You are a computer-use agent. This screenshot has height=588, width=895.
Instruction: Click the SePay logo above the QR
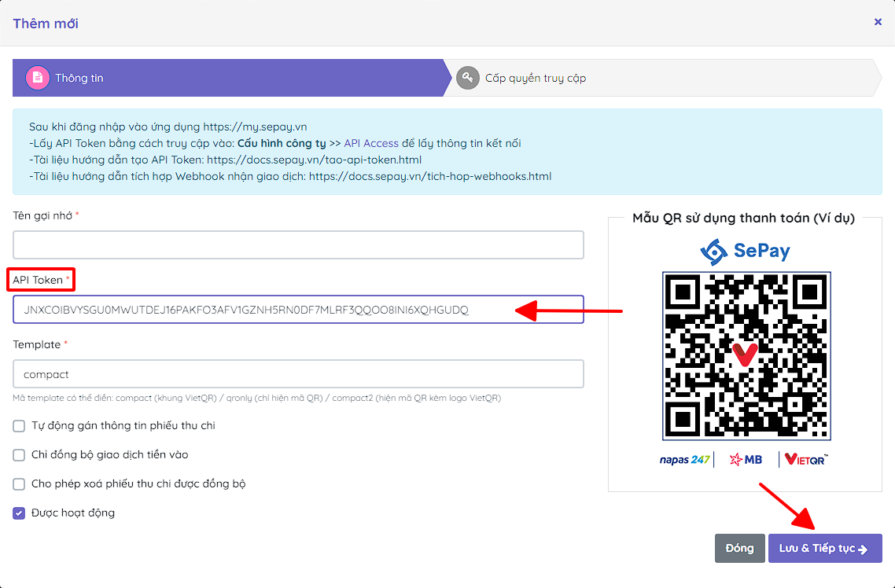tap(746, 251)
